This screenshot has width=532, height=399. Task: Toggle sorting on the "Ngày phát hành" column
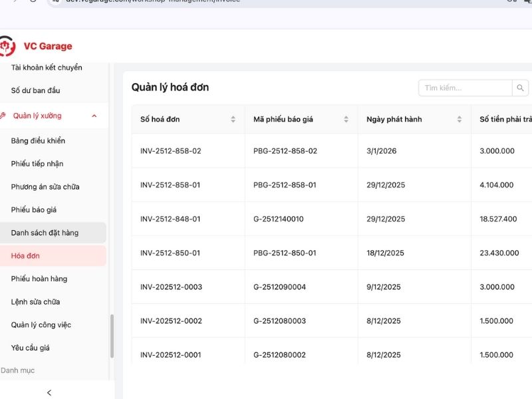(459, 119)
